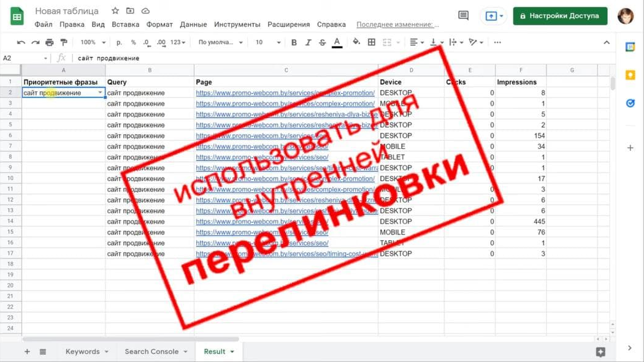Toggle italic formatting

(x=309, y=42)
